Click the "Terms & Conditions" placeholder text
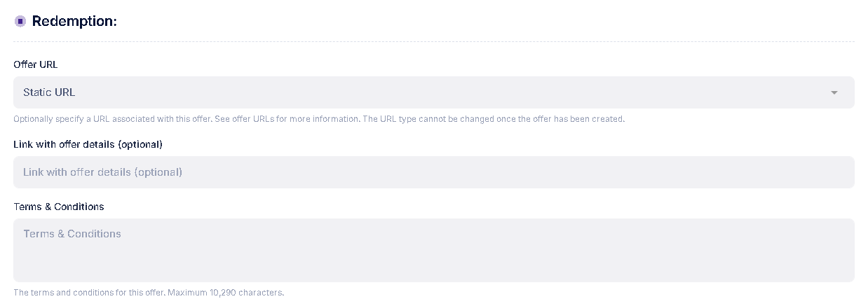868x306 pixels. (72, 234)
